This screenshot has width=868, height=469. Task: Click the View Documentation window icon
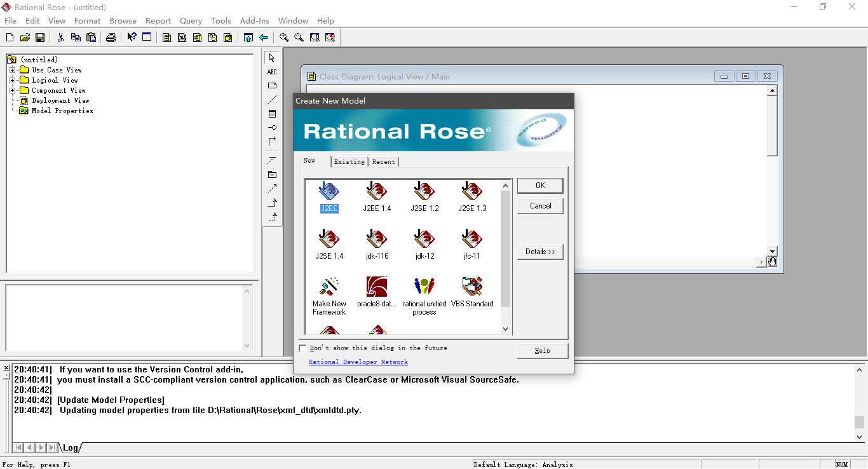(147, 37)
